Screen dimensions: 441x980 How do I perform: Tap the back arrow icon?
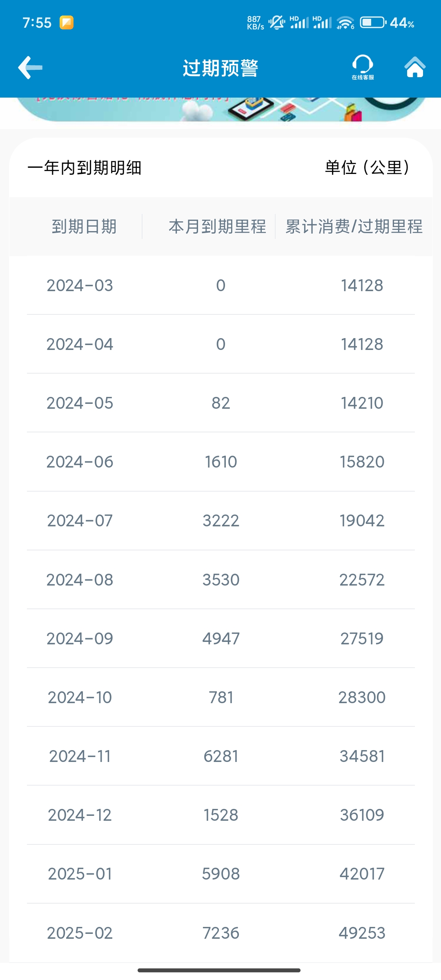pos(30,67)
